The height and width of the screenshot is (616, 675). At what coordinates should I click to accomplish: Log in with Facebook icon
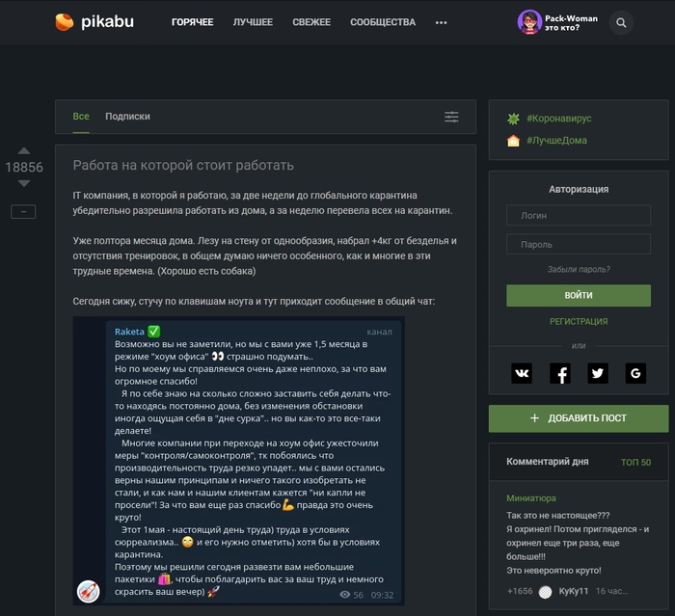[560, 373]
